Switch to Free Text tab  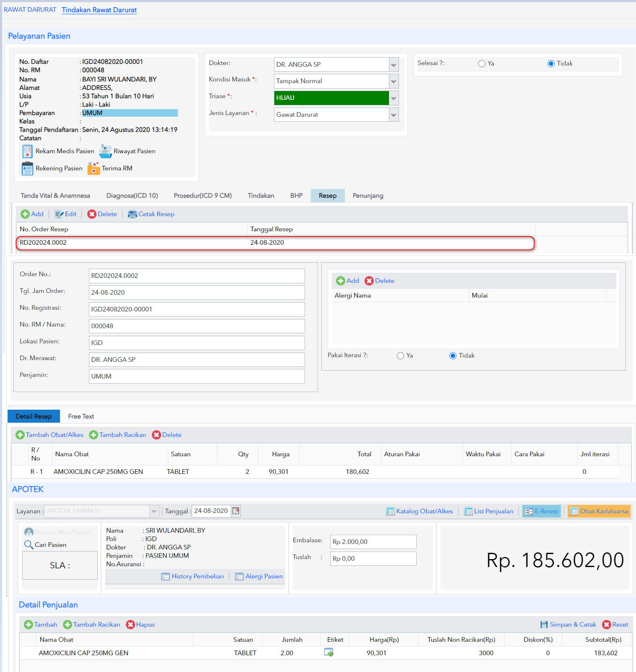pyautogui.click(x=81, y=416)
